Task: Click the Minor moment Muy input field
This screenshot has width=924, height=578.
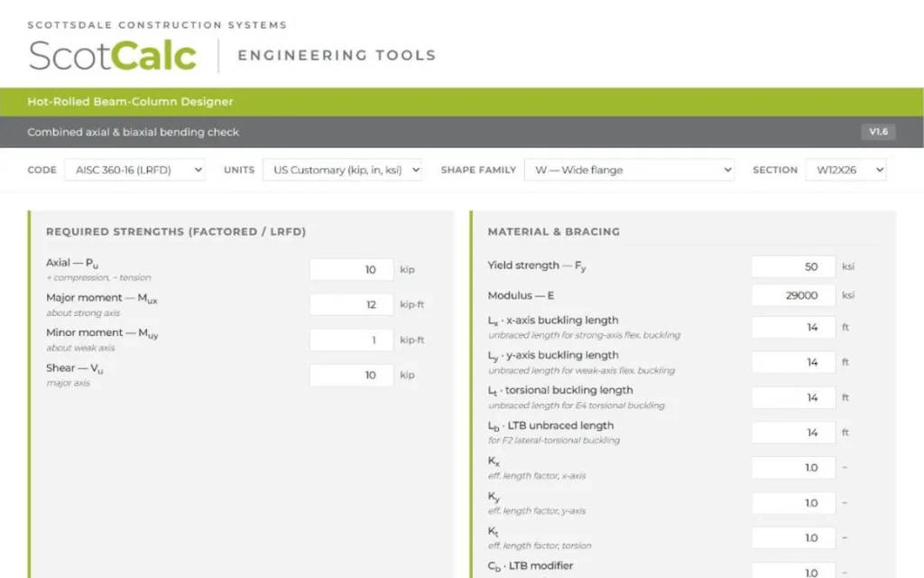Action: (x=352, y=340)
